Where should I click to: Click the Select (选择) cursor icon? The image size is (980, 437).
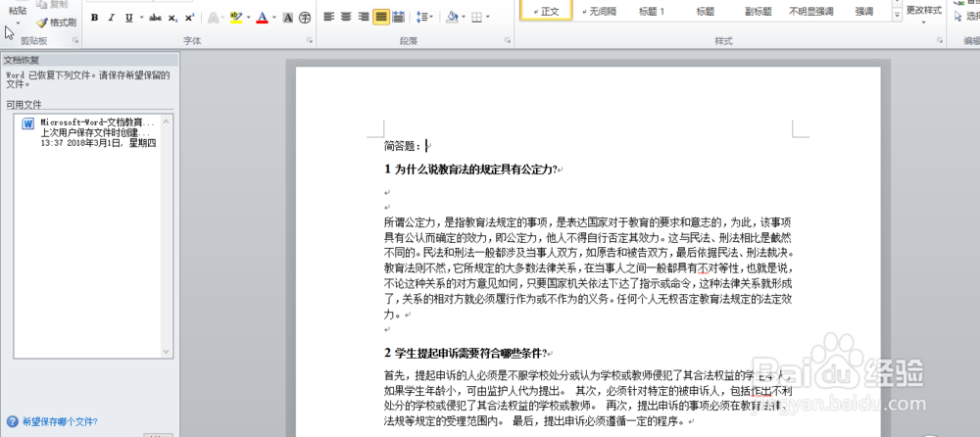[x=958, y=17]
